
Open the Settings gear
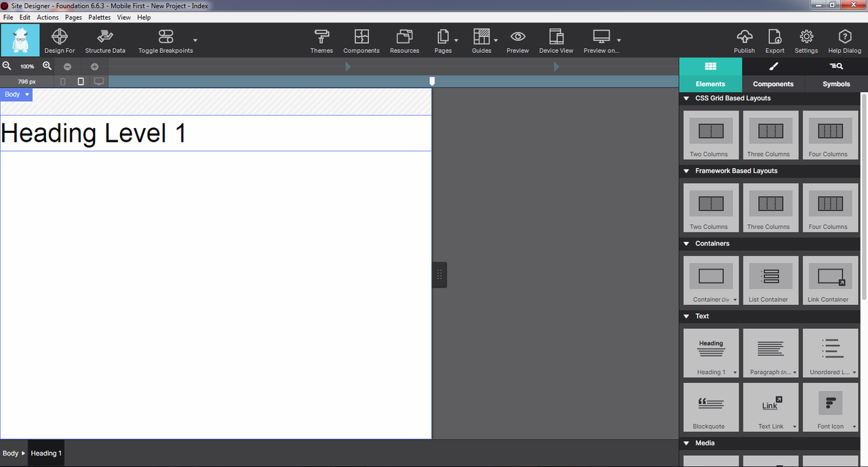[806, 37]
